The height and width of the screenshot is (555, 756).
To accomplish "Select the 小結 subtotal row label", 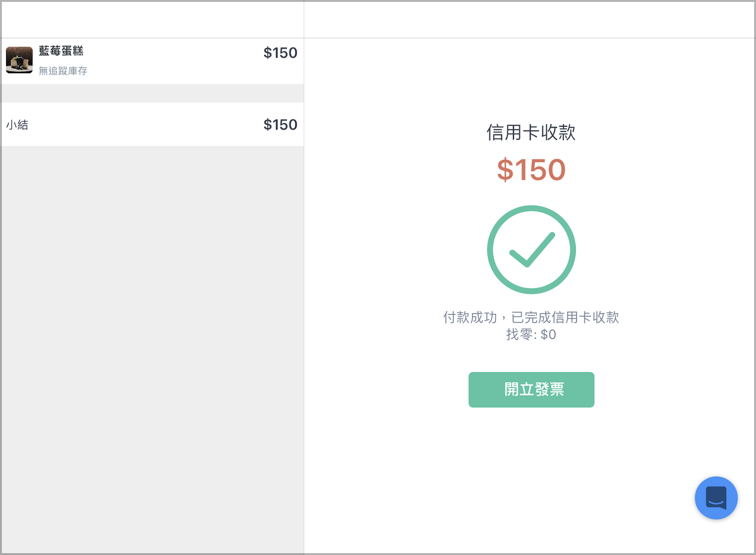I will coord(17,125).
